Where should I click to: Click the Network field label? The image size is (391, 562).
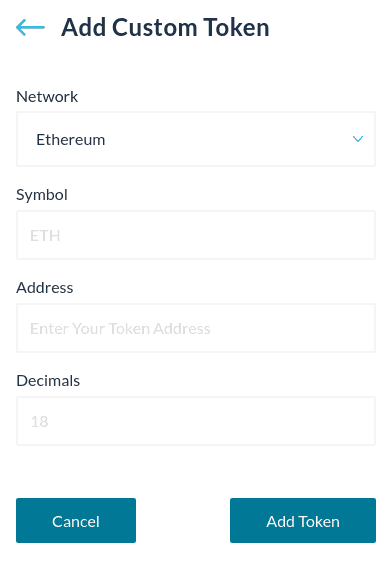click(x=47, y=97)
